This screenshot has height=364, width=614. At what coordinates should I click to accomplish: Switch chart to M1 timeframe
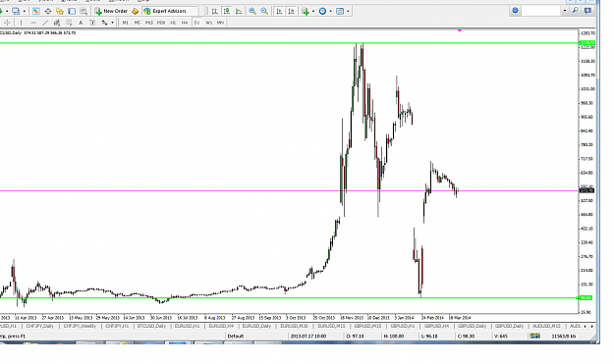coord(126,23)
